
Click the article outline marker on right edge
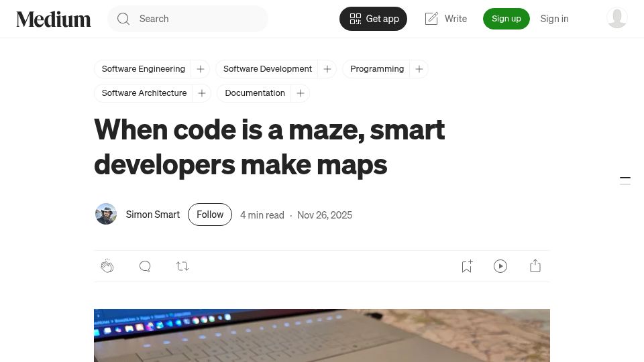point(625,180)
